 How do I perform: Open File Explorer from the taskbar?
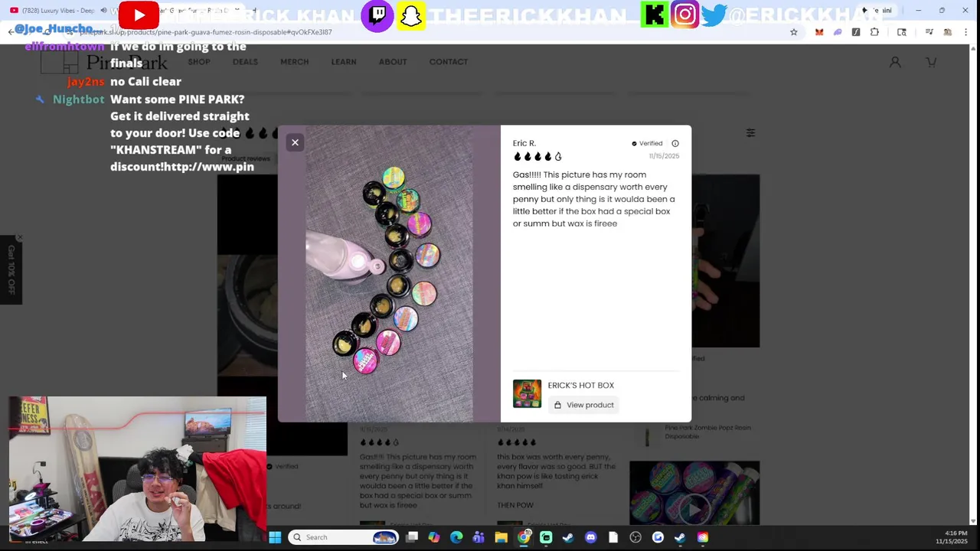click(x=501, y=537)
